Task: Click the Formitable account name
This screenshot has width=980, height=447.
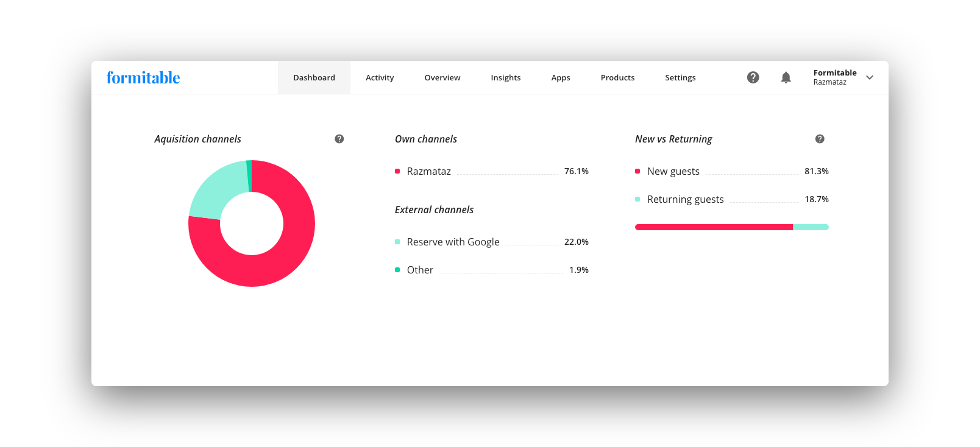Action: pos(835,72)
